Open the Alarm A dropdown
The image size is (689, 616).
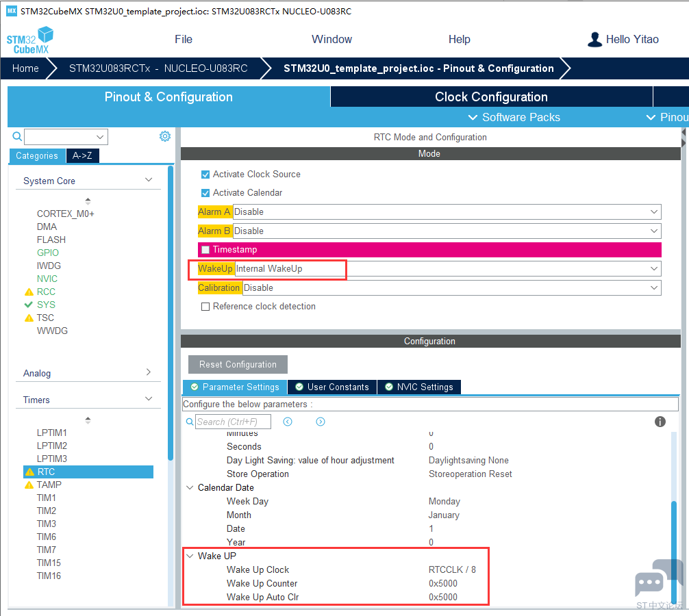pos(447,211)
